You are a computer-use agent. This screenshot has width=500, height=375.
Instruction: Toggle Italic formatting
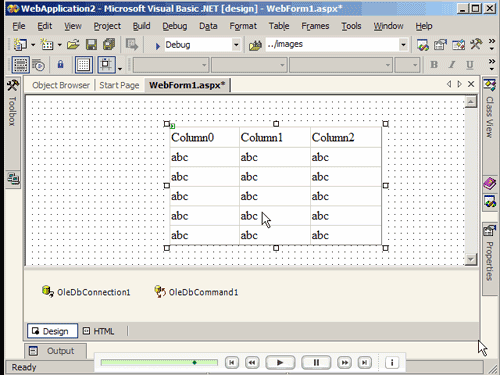452,65
